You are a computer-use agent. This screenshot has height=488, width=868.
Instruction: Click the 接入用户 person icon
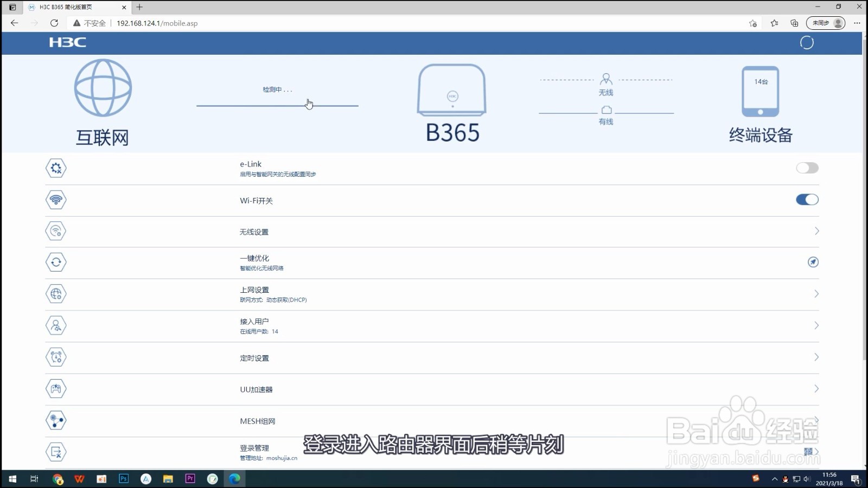click(56, 325)
